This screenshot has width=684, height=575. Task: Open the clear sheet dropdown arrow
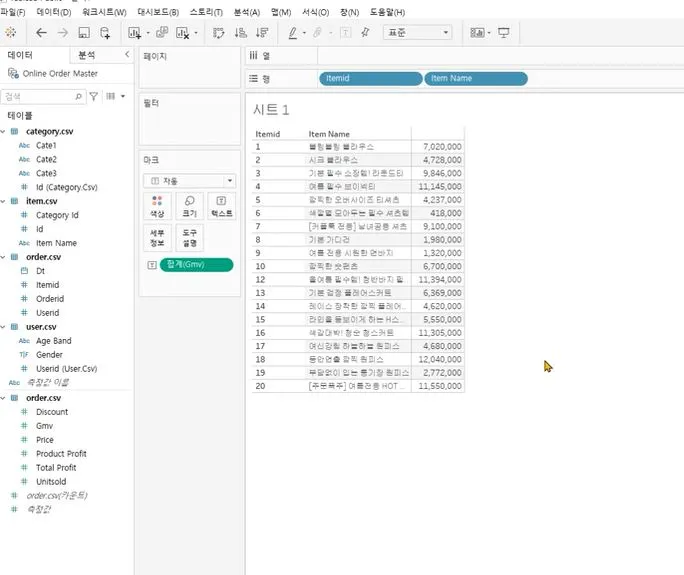click(x=196, y=33)
